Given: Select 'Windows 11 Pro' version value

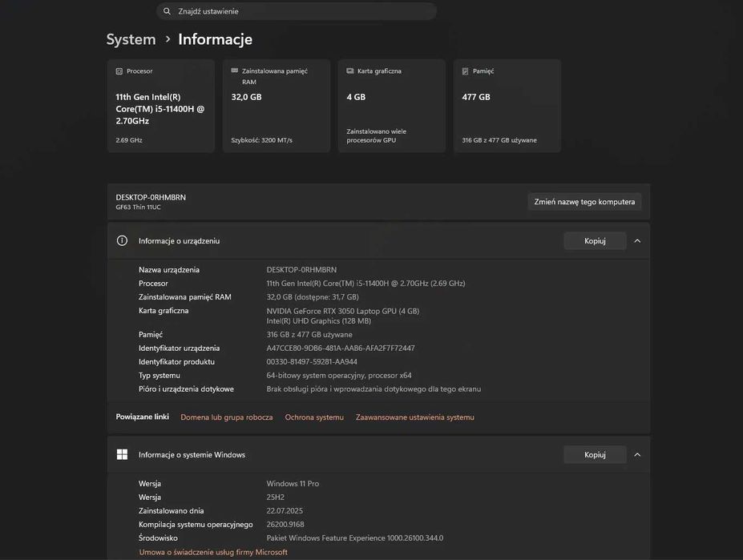Looking at the screenshot, I should [x=293, y=484].
